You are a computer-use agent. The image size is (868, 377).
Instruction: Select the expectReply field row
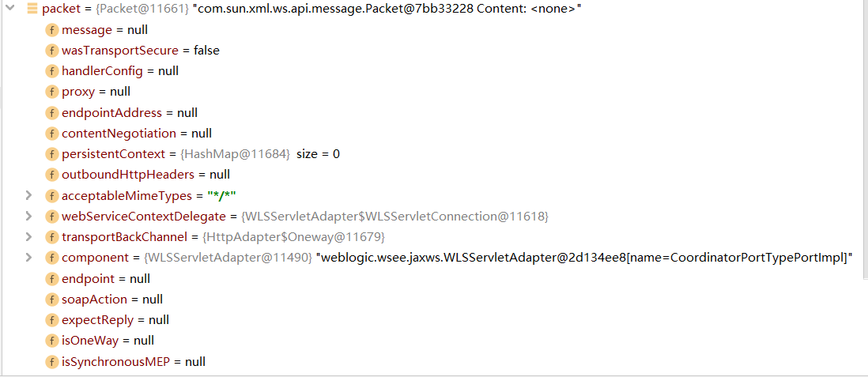coord(115,320)
